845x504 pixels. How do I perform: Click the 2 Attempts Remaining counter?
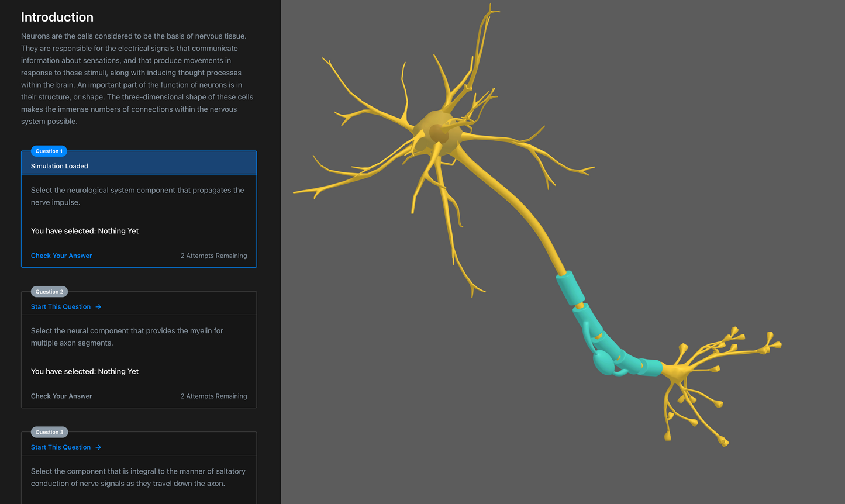pyautogui.click(x=214, y=256)
